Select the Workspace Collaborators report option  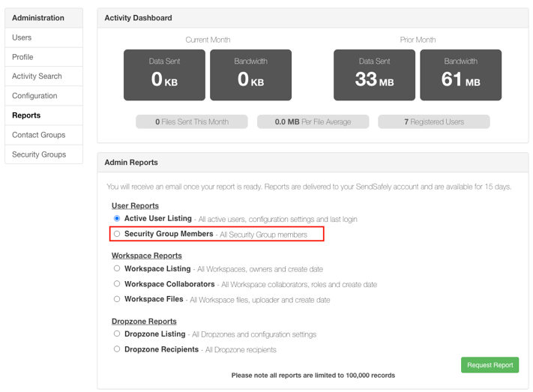117,284
